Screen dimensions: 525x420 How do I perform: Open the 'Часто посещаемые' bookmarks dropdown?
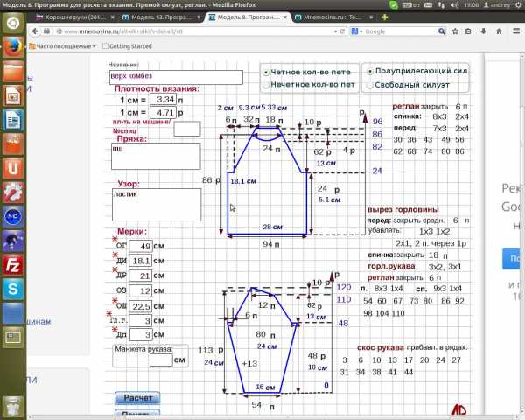(66, 45)
